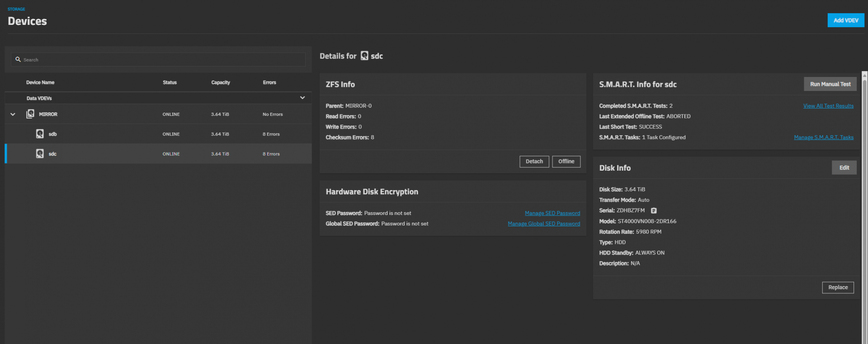Run Manual Test for sdc

pos(830,84)
